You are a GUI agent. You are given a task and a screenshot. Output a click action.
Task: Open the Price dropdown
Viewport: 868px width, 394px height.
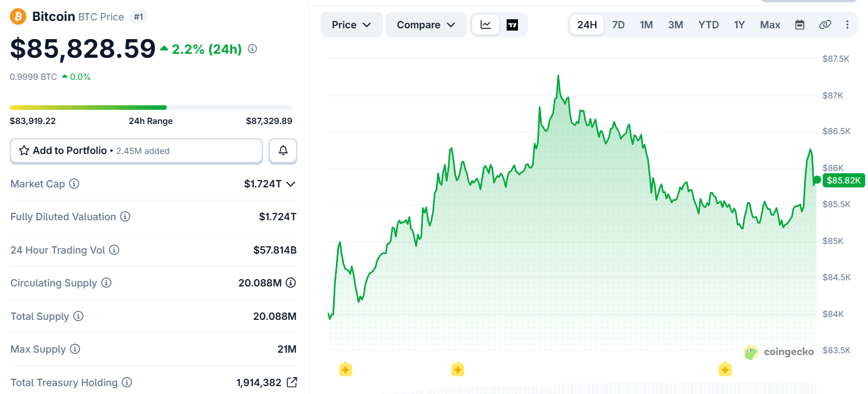(351, 25)
